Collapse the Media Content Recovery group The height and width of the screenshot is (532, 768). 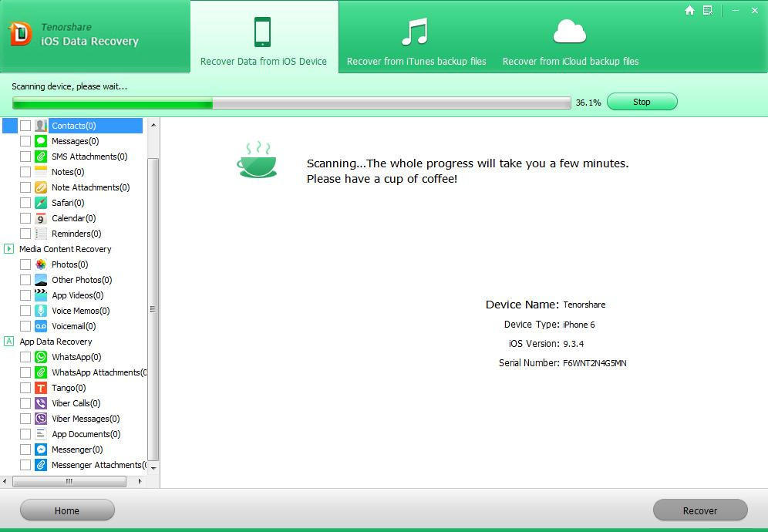(8, 249)
